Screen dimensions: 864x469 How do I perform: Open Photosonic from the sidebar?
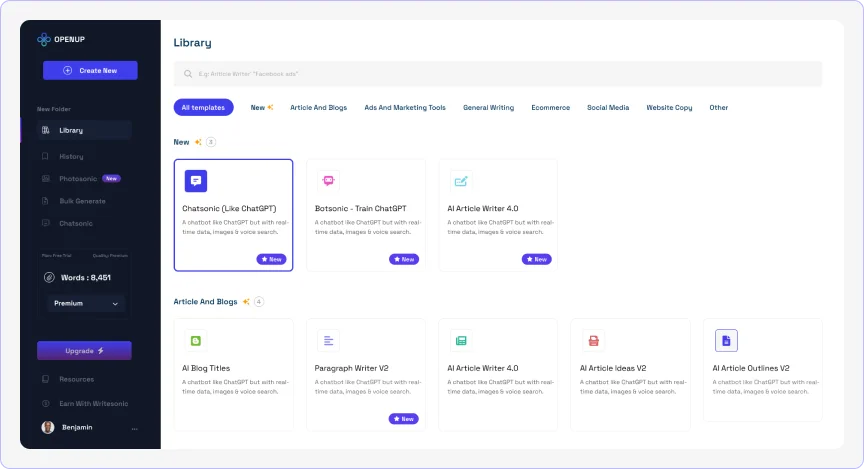point(80,179)
